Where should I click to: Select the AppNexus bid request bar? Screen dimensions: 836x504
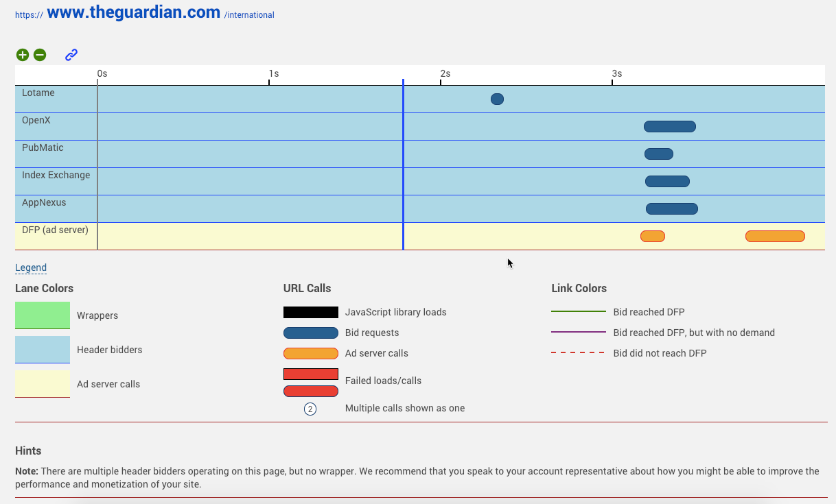pos(672,208)
